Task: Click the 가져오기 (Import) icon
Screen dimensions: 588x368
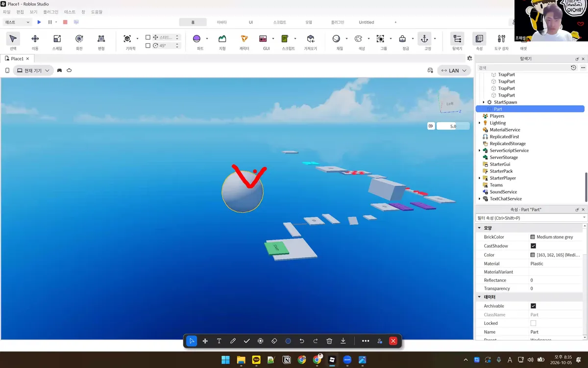Action: (x=311, y=39)
